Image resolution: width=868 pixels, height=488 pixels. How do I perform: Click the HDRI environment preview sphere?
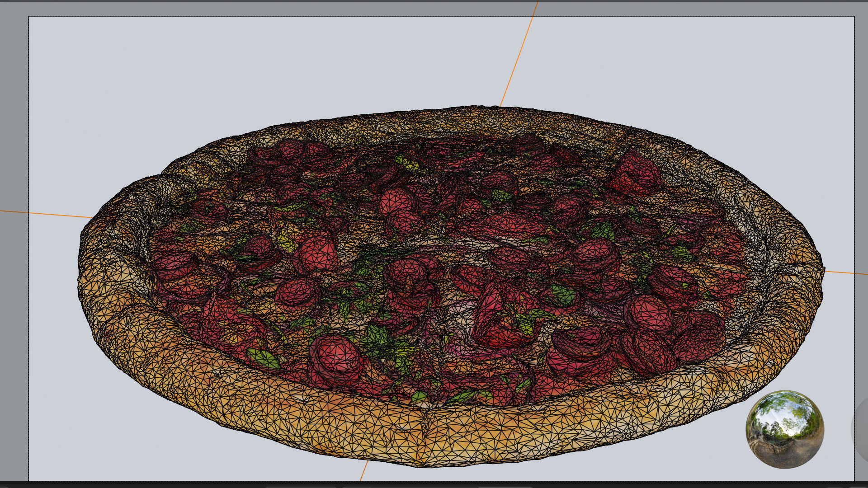coord(784,429)
